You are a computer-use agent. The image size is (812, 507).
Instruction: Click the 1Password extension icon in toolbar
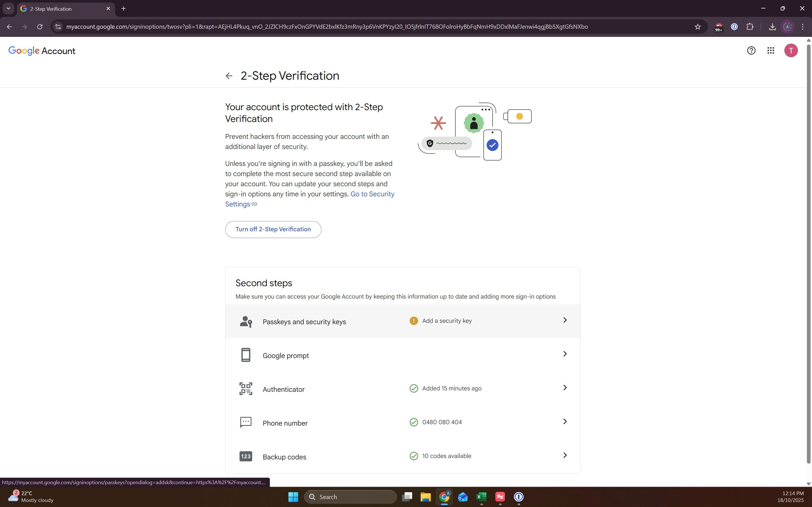tap(734, 27)
